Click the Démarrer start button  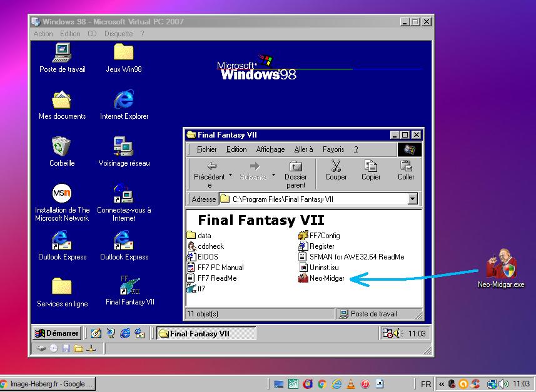click(x=57, y=333)
